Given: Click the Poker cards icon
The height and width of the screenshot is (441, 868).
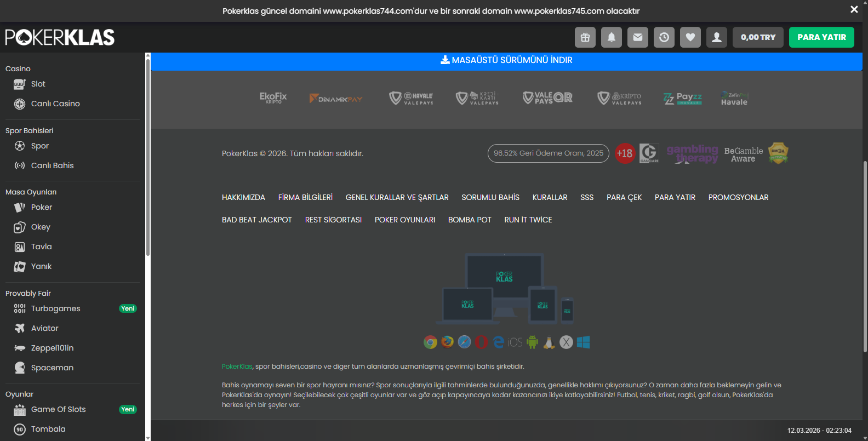Looking at the screenshot, I should [20, 207].
